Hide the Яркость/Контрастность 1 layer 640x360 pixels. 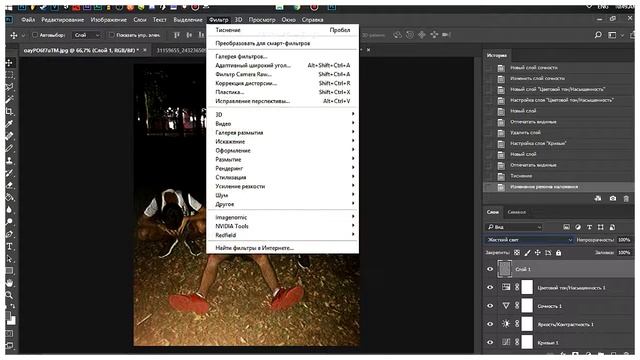tap(490, 324)
